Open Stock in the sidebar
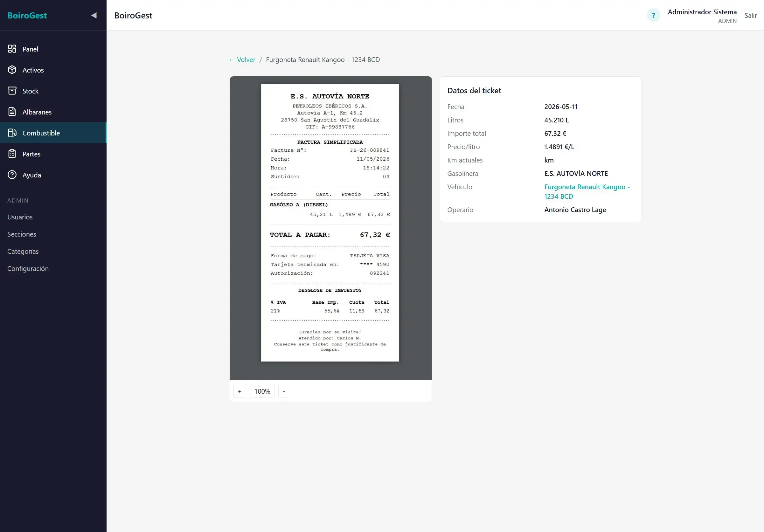This screenshot has width=764, height=532. [53, 91]
